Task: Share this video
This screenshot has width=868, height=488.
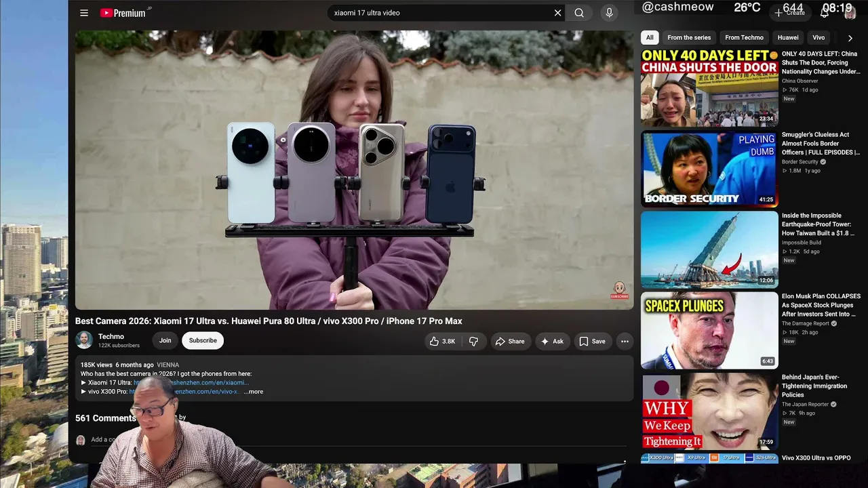Action: pos(510,342)
